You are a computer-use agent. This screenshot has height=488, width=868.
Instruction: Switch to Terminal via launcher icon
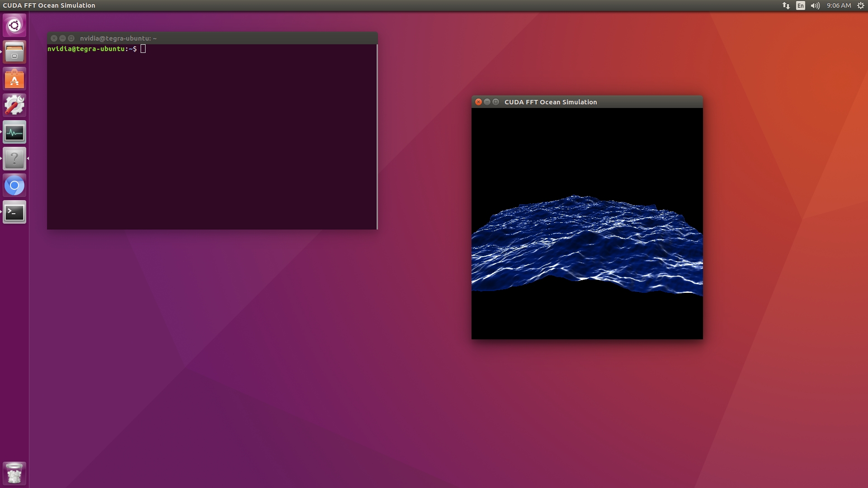14,212
